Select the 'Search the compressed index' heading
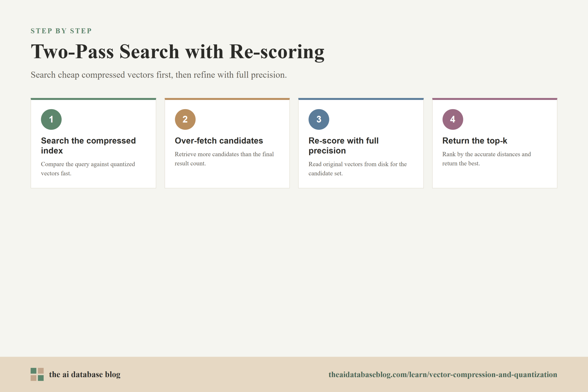The width and height of the screenshot is (588, 392). pos(88,146)
